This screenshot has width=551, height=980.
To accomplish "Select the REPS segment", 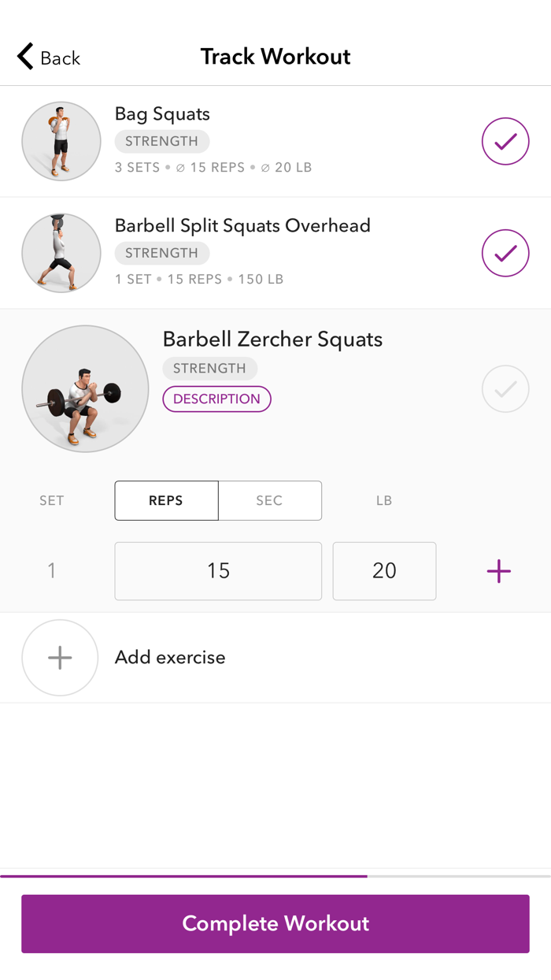I will [x=166, y=500].
